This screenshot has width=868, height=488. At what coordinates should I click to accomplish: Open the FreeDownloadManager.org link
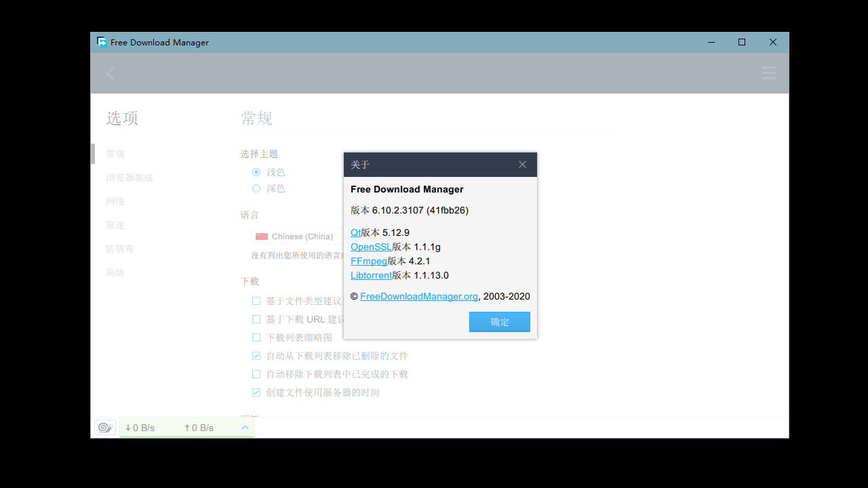tap(418, 296)
